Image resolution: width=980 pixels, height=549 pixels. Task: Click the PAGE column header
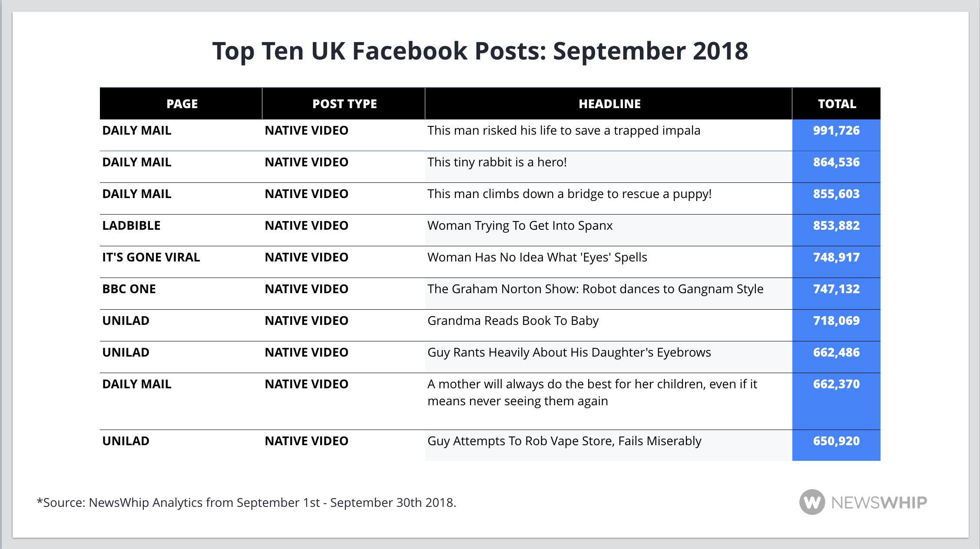182,104
